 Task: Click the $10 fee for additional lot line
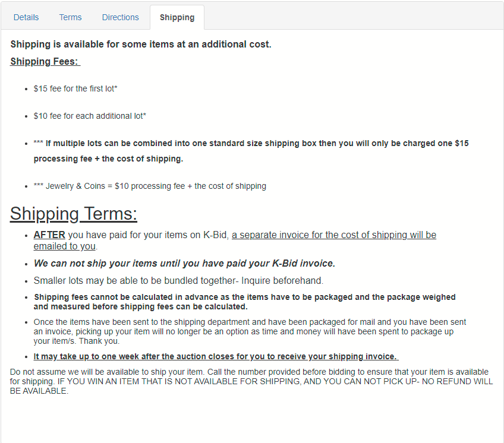click(90, 116)
